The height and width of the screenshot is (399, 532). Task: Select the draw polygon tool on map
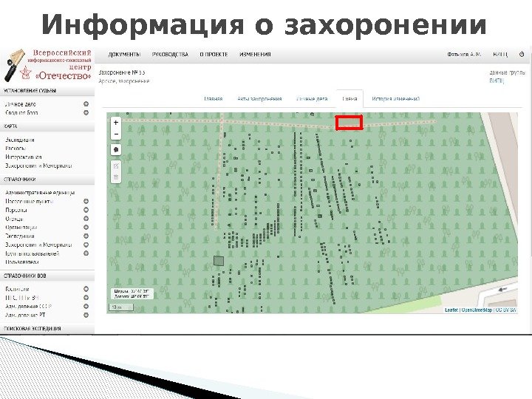coord(116,149)
